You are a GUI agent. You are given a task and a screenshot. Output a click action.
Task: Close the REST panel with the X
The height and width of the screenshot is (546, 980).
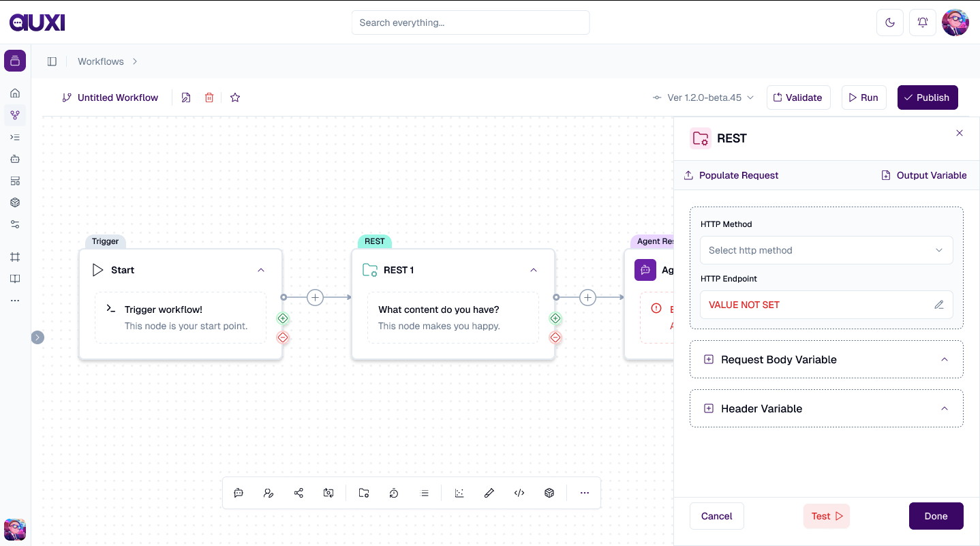pyautogui.click(x=960, y=133)
